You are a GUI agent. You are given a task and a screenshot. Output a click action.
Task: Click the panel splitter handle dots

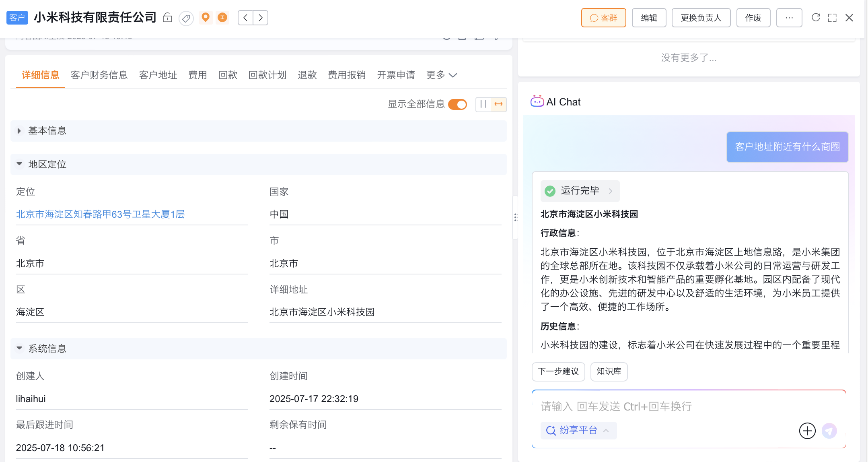click(515, 217)
